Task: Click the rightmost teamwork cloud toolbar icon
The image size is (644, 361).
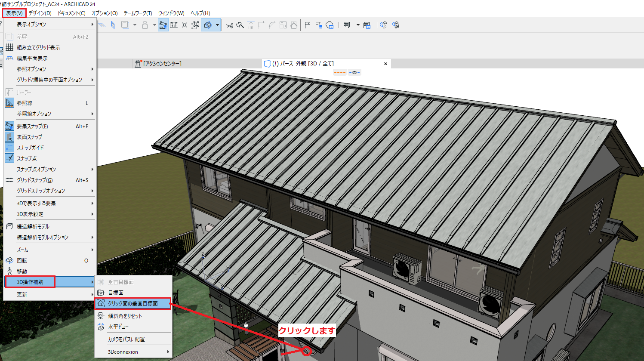Action: pyautogui.click(x=396, y=25)
